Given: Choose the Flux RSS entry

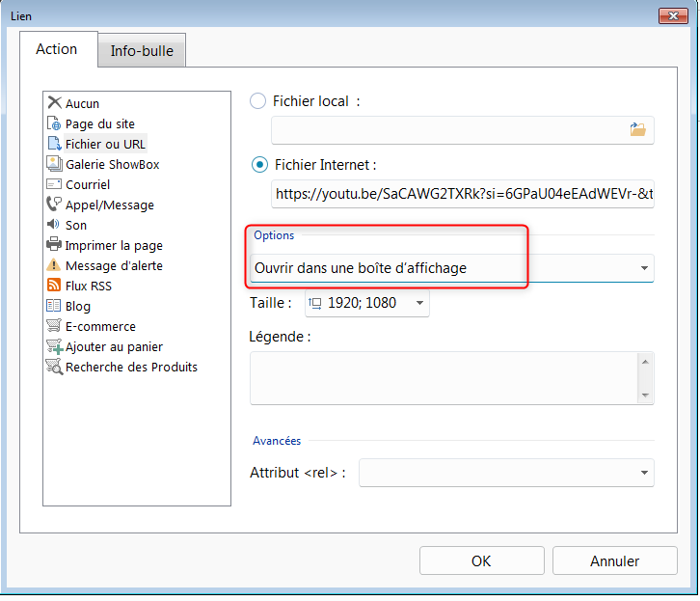Looking at the screenshot, I should coord(89,286).
